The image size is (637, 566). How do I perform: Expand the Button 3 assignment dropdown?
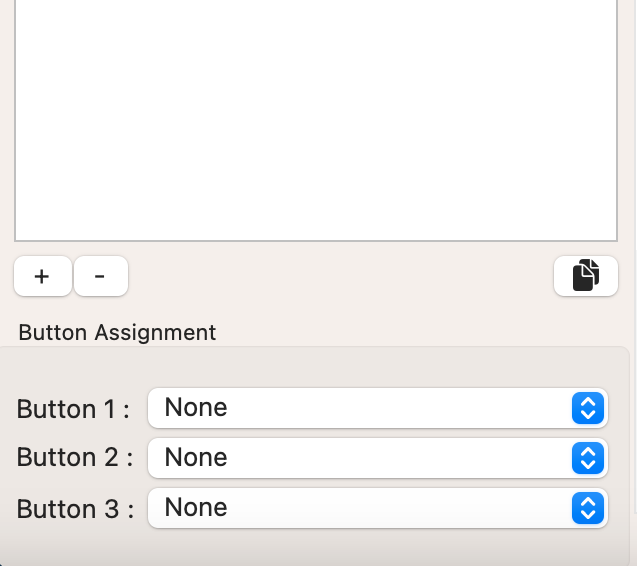[x=378, y=508]
